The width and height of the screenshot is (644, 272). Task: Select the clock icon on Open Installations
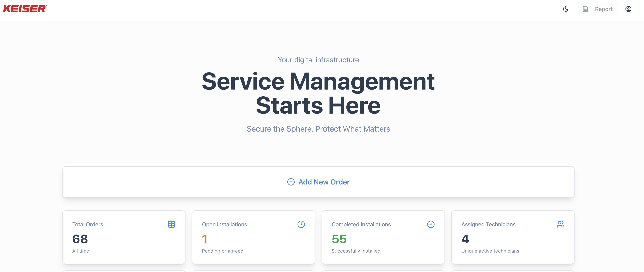point(301,224)
